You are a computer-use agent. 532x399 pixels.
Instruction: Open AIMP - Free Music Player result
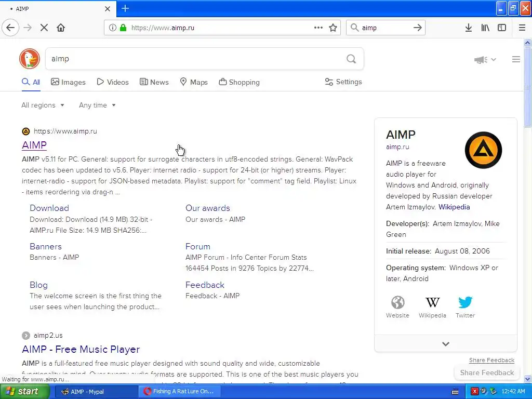click(81, 349)
